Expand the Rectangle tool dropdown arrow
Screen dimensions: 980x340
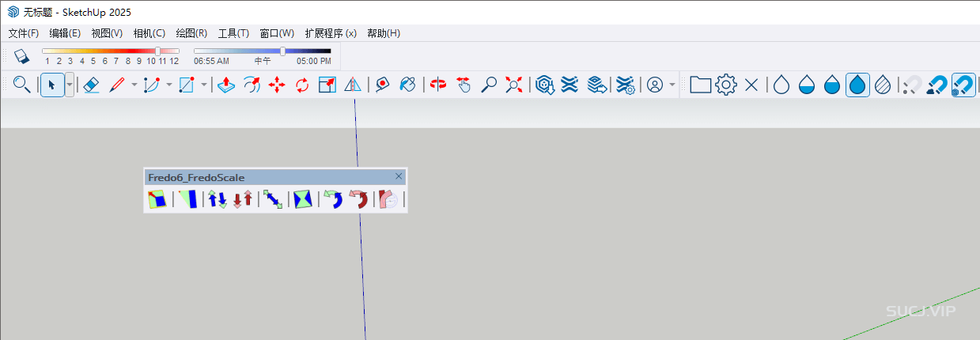[203, 85]
